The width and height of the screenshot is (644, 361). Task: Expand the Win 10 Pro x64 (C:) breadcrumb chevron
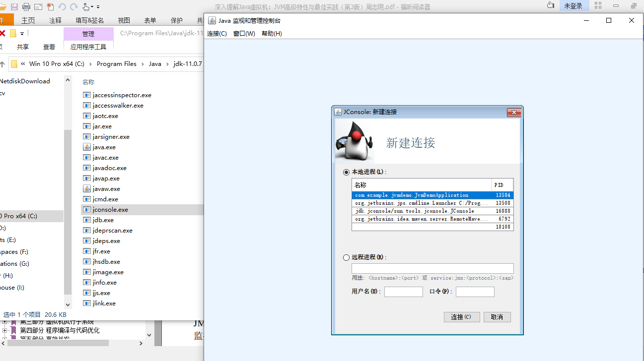[90, 64]
